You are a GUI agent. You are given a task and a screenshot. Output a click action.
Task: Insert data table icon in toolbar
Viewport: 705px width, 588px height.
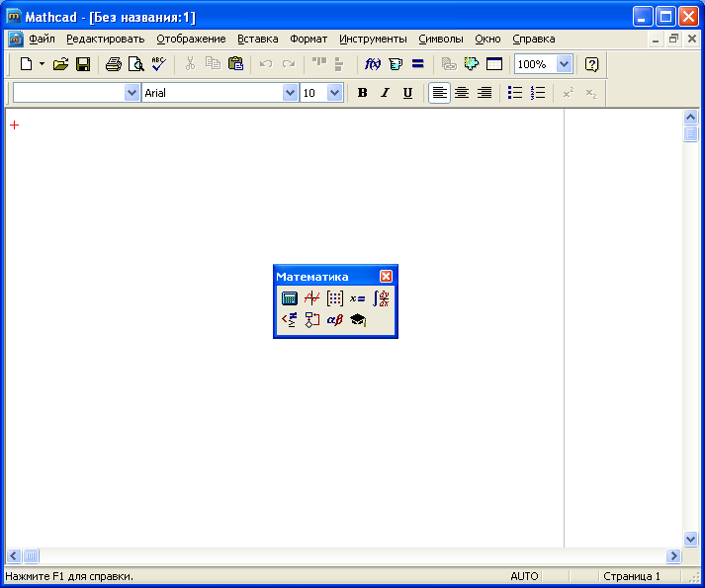(494, 64)
